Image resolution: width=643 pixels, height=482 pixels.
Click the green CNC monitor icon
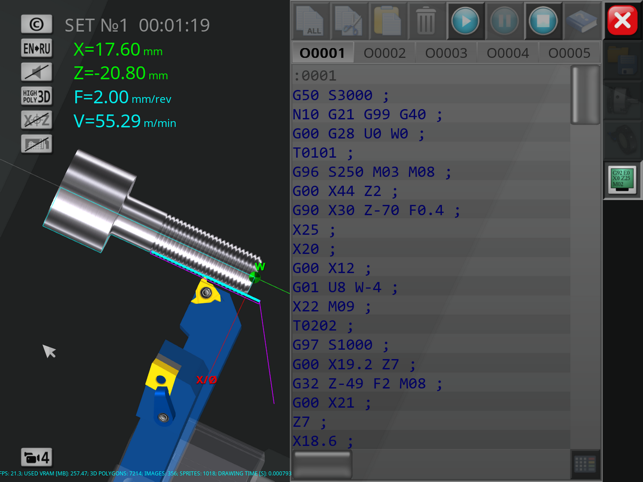click(x=621, y=180)
